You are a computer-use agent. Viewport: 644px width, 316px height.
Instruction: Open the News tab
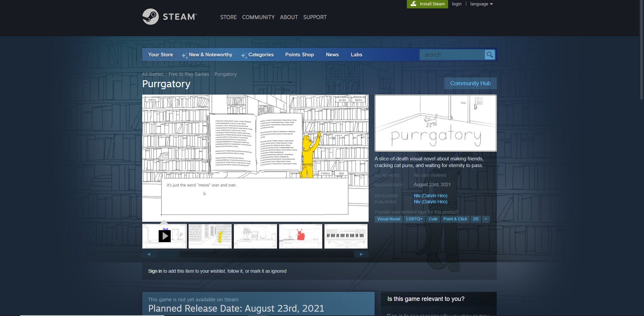click(332, 55)
